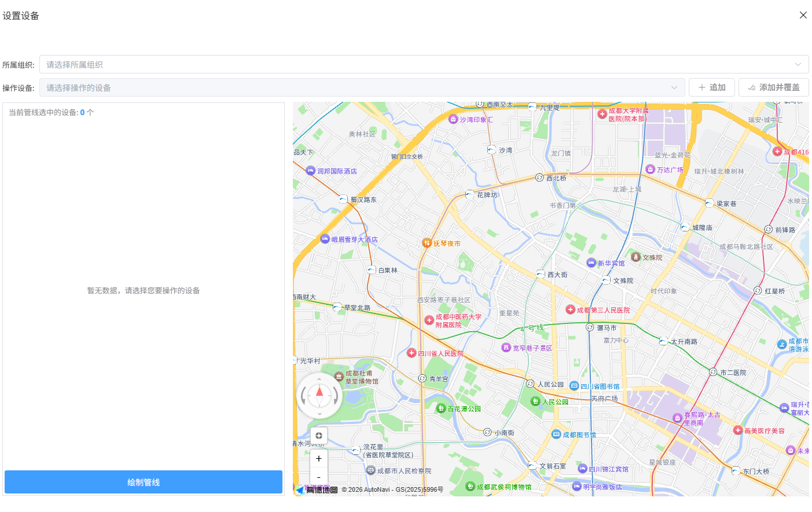Click the 四川锦江宾馆 hotel marker icon

(x=582, y=469)
